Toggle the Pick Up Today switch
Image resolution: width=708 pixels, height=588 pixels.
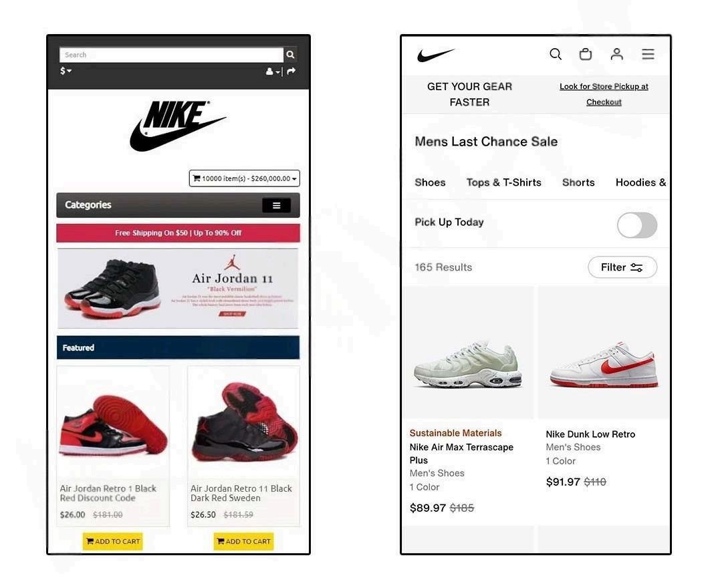[637, 225]
